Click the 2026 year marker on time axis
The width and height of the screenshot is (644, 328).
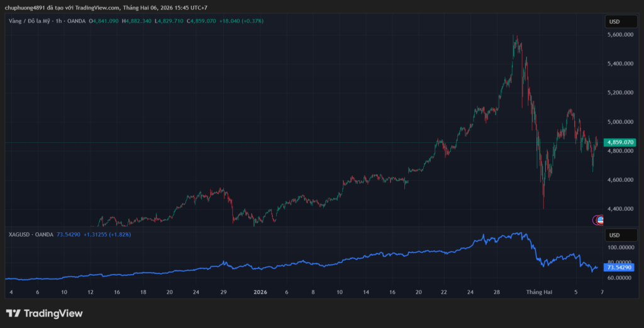[x=260, y=292]
